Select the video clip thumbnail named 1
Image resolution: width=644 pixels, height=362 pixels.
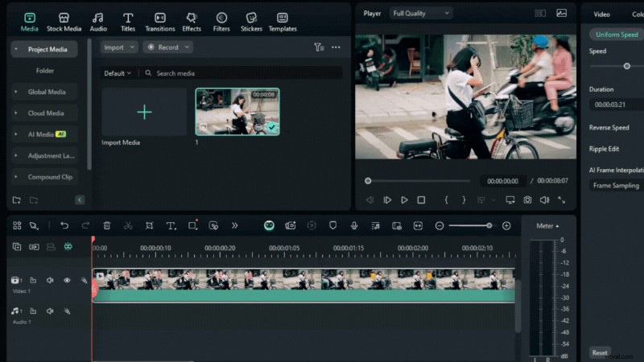point(237,112)
